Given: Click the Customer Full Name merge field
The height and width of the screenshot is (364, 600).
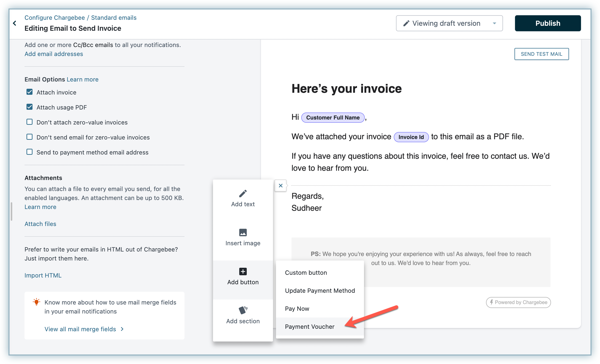Looking at the screenshot, I should [332, 117].
